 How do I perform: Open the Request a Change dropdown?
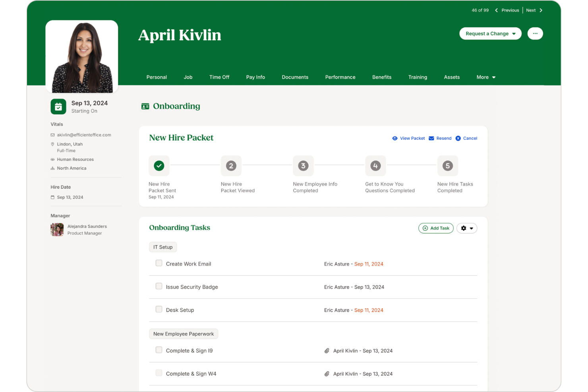coord(490,33)
